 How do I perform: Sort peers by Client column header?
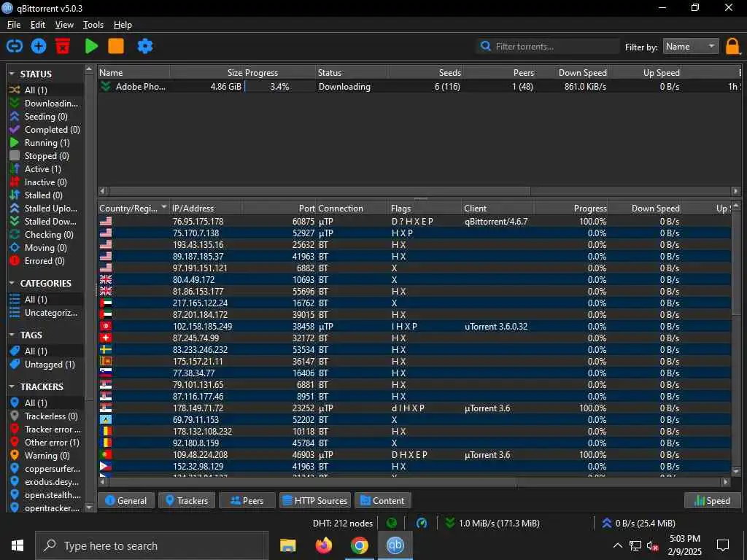click(x=498, y=208)
